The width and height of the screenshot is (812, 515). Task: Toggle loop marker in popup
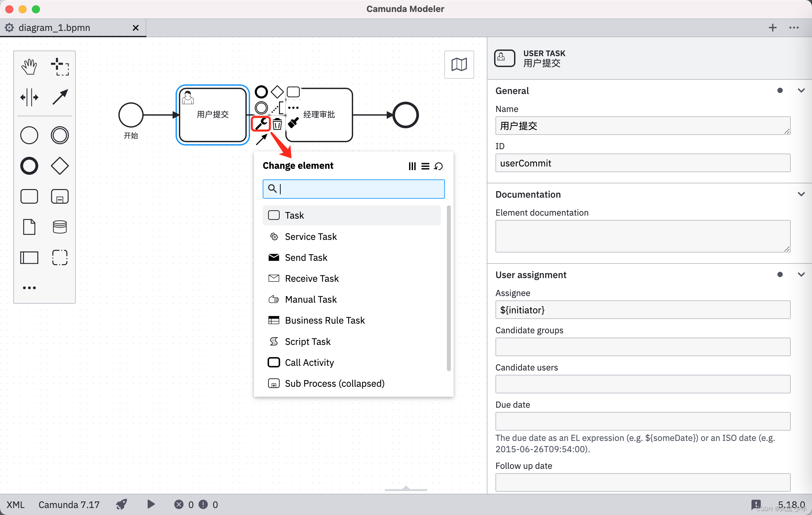[438, 166]
